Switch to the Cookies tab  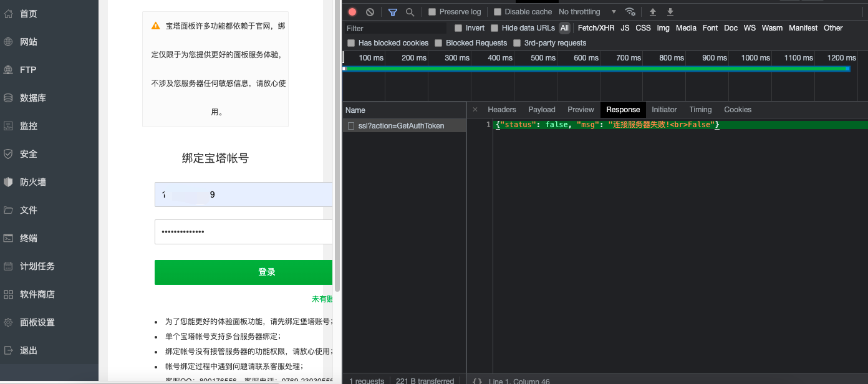tap(738, 110)
